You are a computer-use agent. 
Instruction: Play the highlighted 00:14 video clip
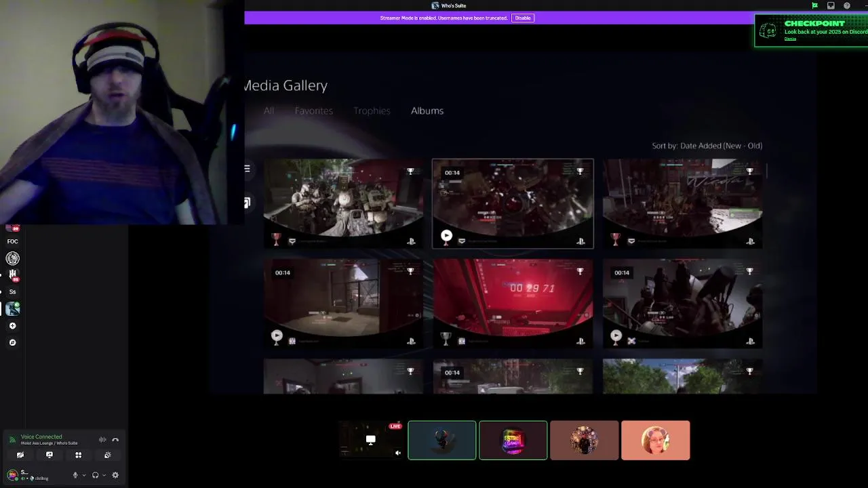point(446,236)
